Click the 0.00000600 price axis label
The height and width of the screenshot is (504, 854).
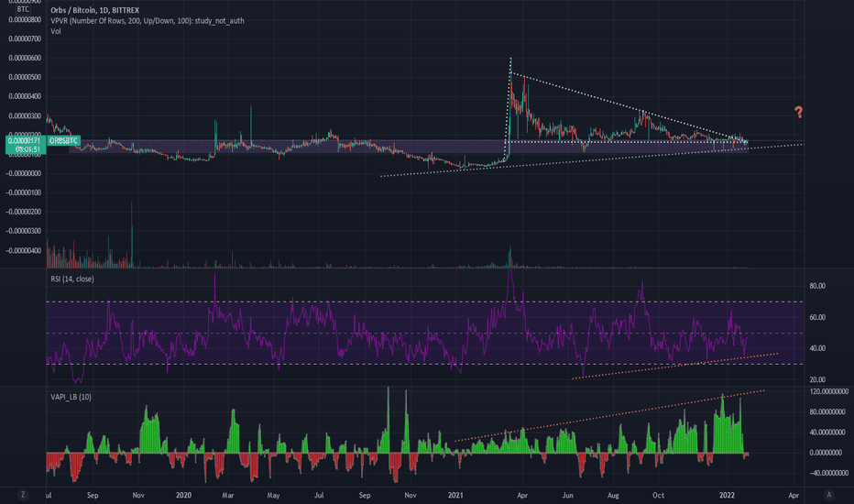[x=25, y=59]
